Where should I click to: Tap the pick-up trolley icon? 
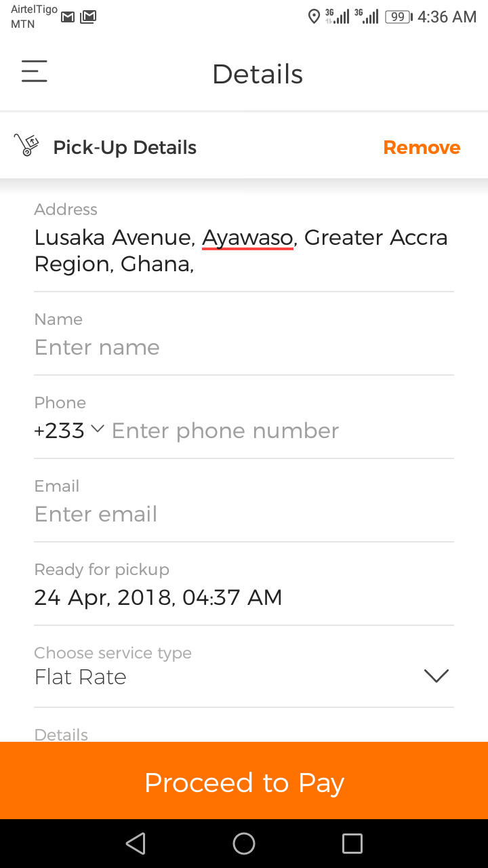click(26, 145)
